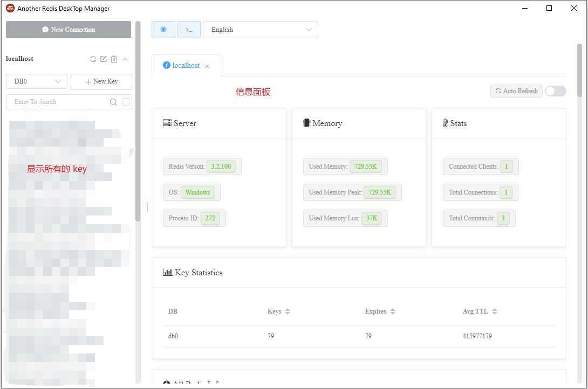Click the search magnifier icon
Image resolution: width=588 pixels, height=389 pixels.
[x=113, y=102]
